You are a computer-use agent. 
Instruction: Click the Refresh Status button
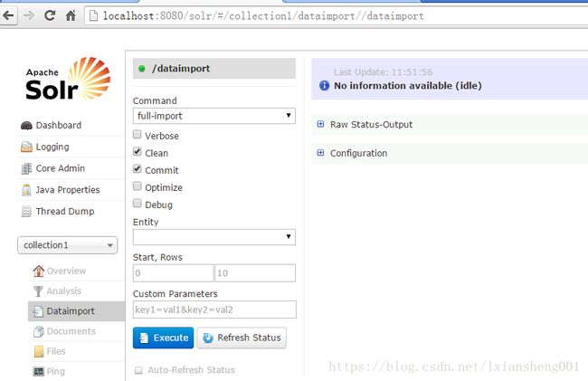point(241,338)
